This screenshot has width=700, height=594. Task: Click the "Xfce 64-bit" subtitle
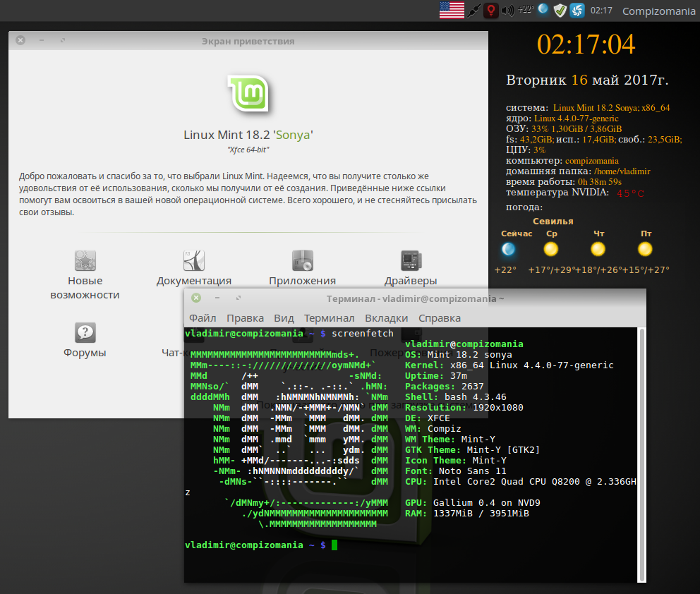click(x=248, y=150)
